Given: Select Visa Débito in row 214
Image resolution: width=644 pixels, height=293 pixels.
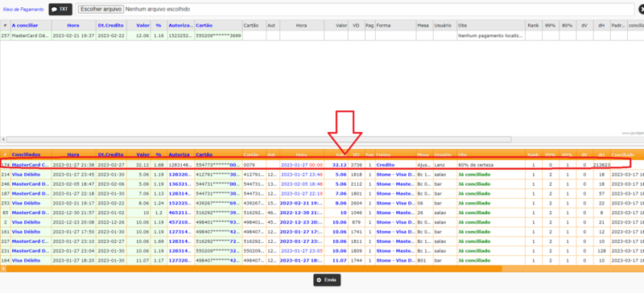Looking at the screenshot, I should click(31, 174).
